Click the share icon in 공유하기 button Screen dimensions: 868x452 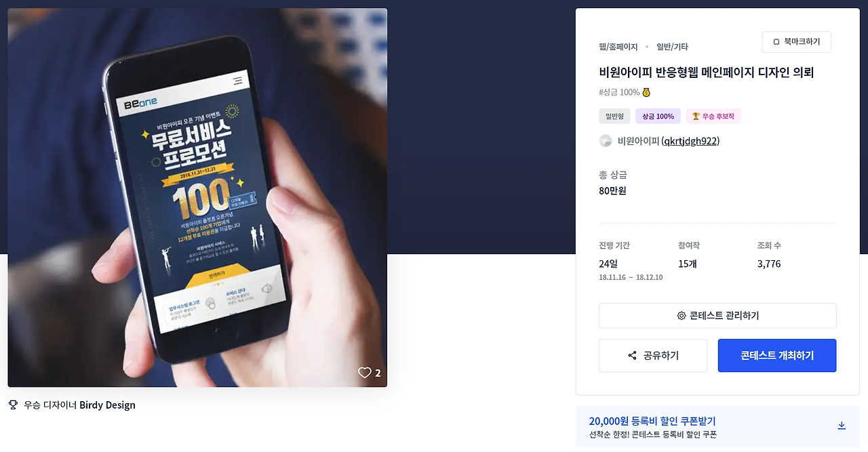pos(632,356)
